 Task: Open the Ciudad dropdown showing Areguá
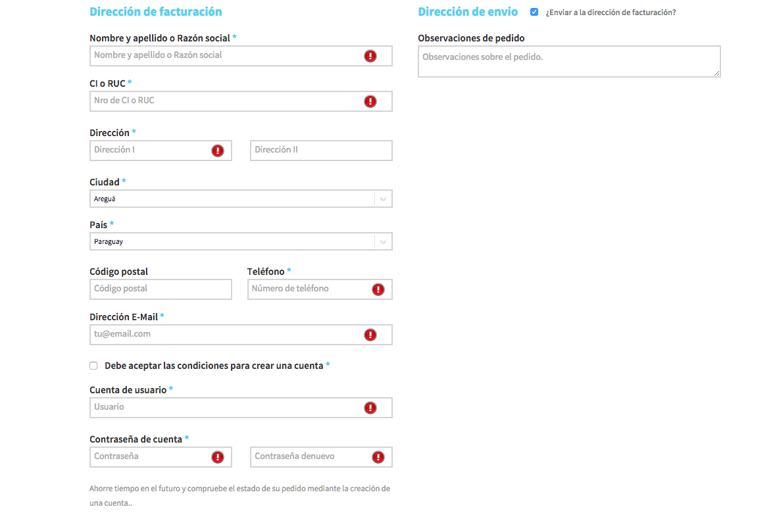point(241,199)
